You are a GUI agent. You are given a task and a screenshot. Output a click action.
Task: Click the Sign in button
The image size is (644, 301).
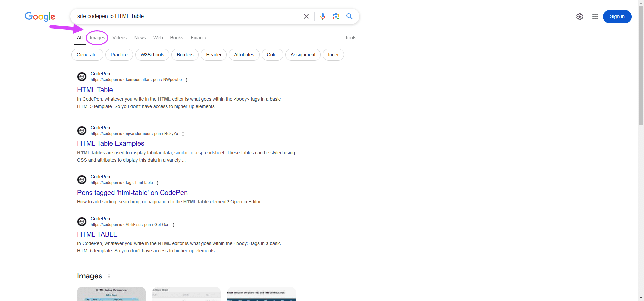(617, 17)
